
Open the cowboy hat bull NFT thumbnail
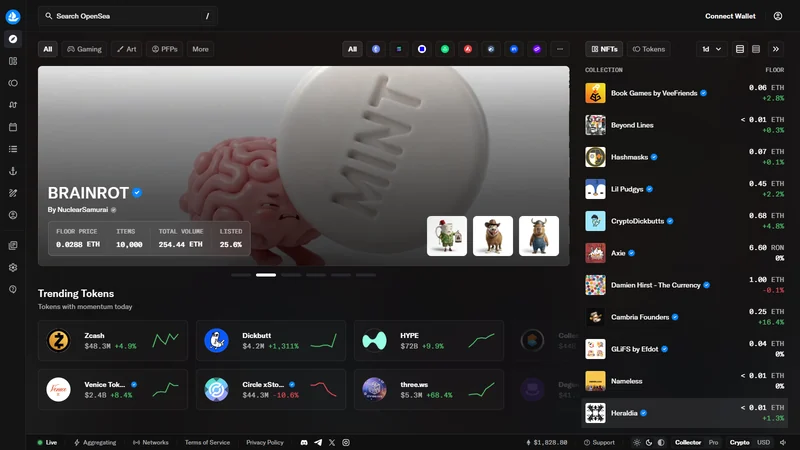click(493, 236)
